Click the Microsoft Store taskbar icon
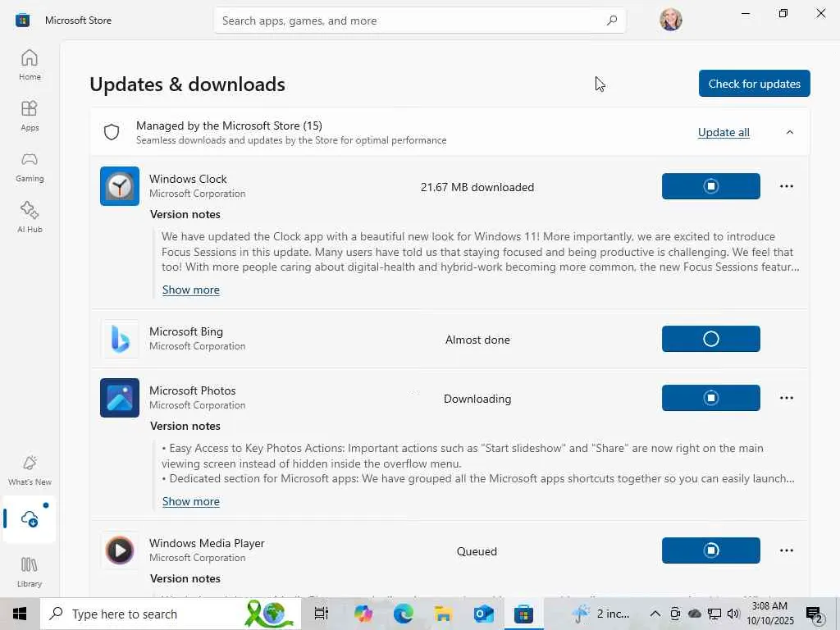The height and width of the screenshot is (630, 840). (x=523, y=614)
